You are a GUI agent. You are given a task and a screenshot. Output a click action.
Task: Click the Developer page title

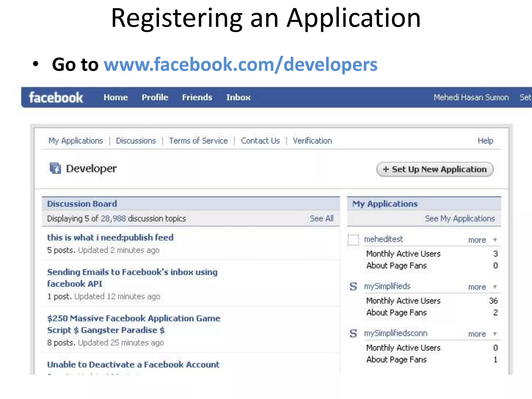[91, 169]
